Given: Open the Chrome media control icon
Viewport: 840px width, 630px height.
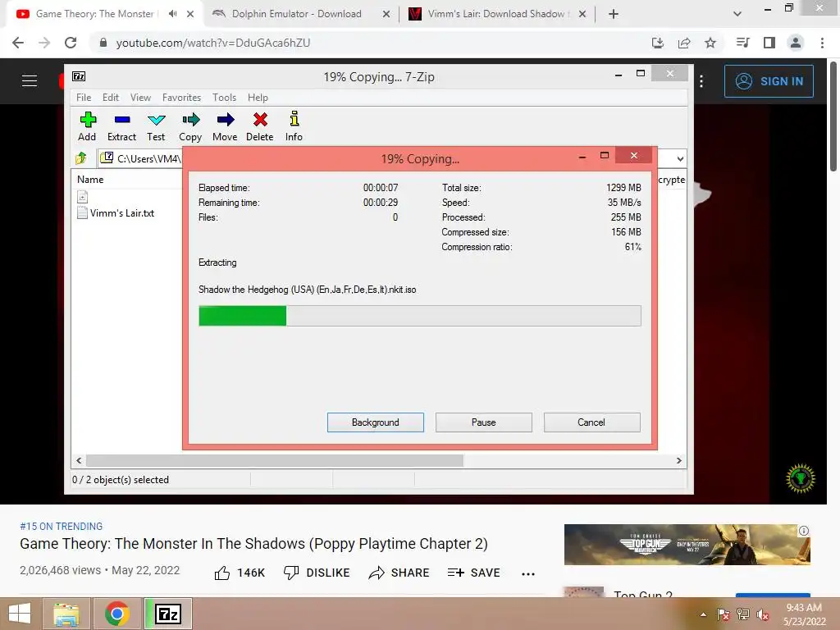Looking at the screenshot, I should tap(742, 43).
